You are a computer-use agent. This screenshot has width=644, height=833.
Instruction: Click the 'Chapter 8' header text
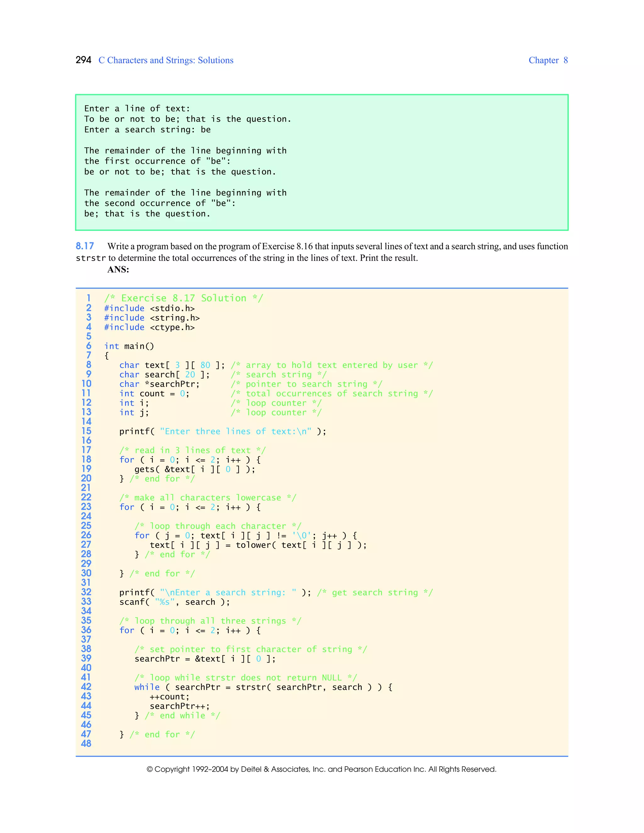click(x=548, y=60)
